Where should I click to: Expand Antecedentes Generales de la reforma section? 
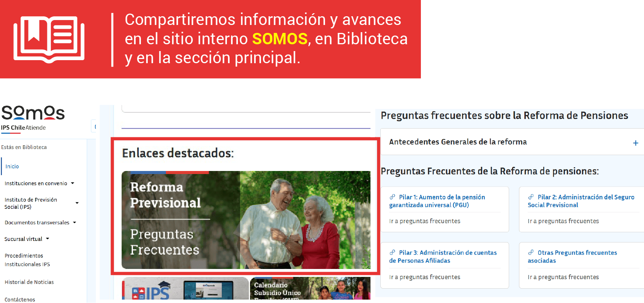coord(458,142)
